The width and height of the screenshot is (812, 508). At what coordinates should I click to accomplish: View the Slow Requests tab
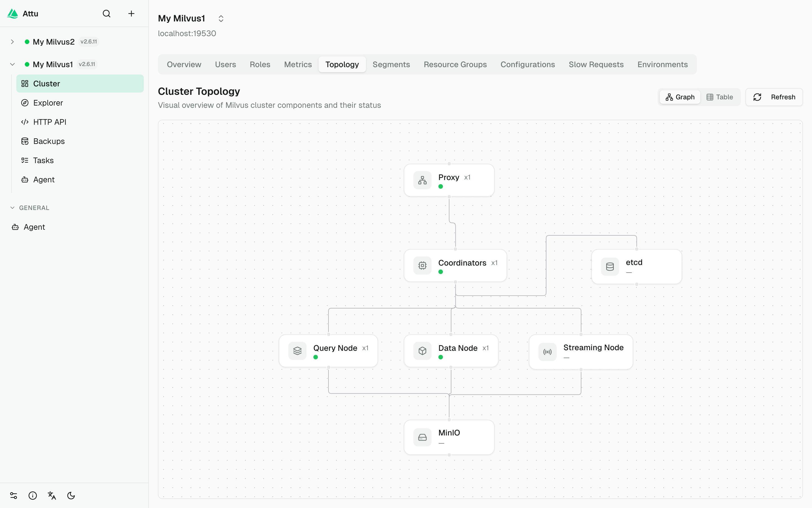596,64
